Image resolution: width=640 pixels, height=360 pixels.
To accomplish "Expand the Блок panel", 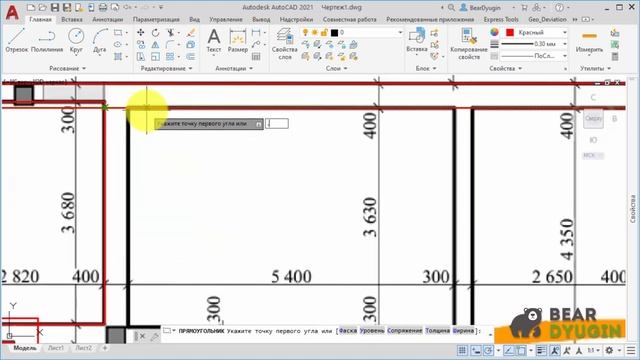I will tap(426, 68).
